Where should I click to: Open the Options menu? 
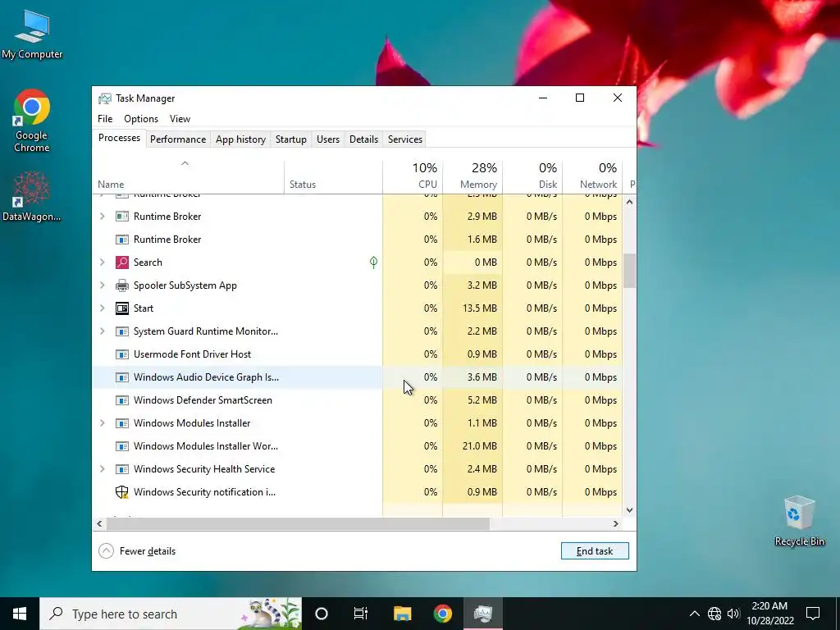141,119
